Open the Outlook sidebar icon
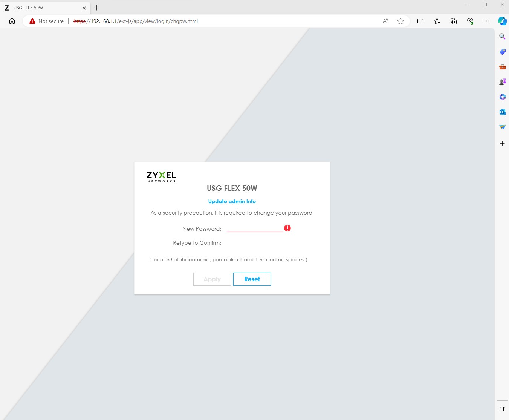The height and width of the screenshot is (420, 509). point(502,112)
